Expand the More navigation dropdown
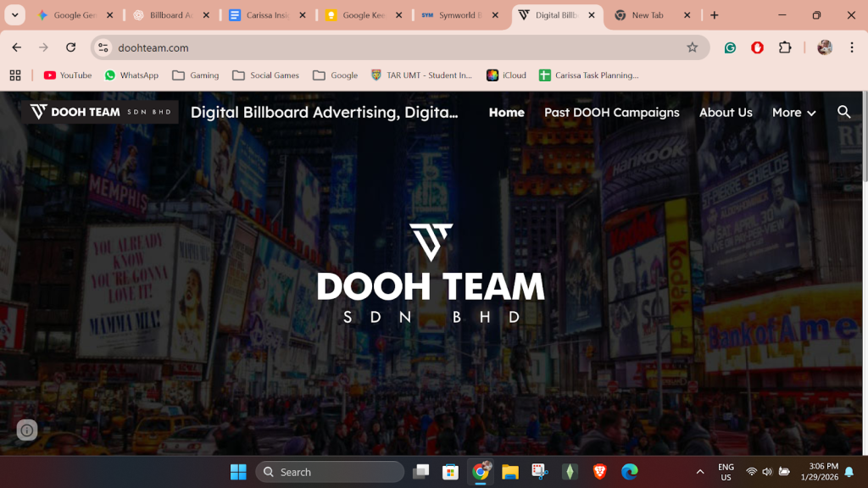 (x=793, y=113)
